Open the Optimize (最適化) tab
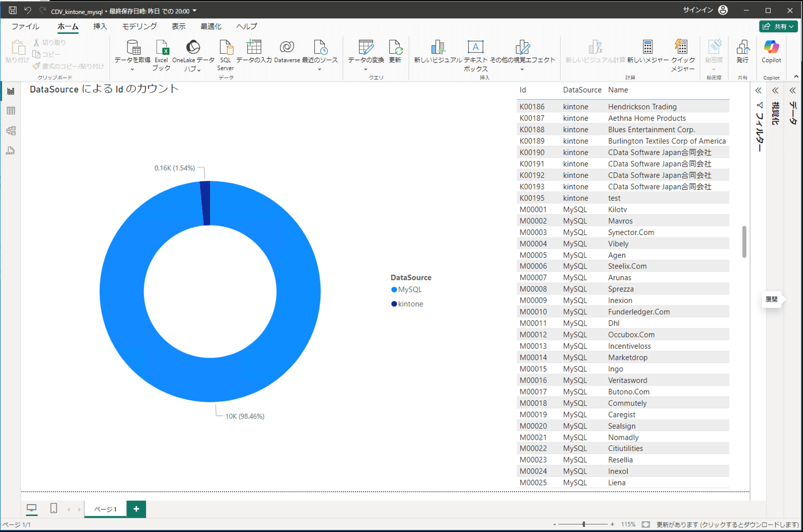Screen dimensions: 803x532 (x=211, y=26)
